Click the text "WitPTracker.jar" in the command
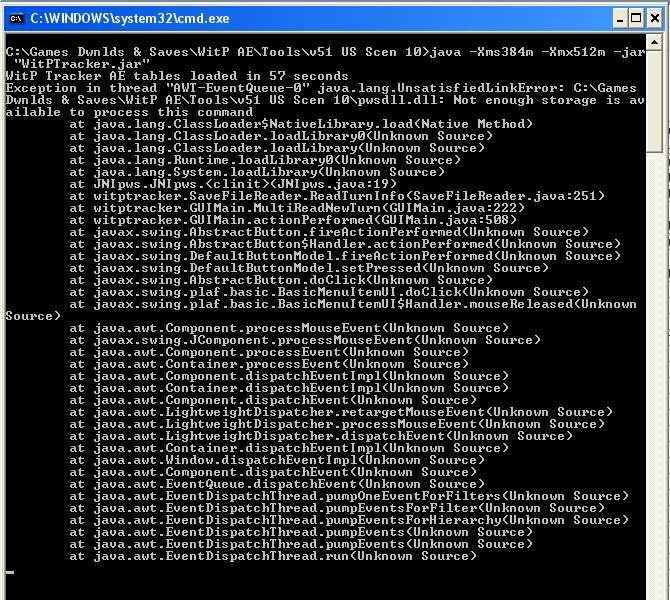Viewport: 670px width, 600px height. point(81,64)
